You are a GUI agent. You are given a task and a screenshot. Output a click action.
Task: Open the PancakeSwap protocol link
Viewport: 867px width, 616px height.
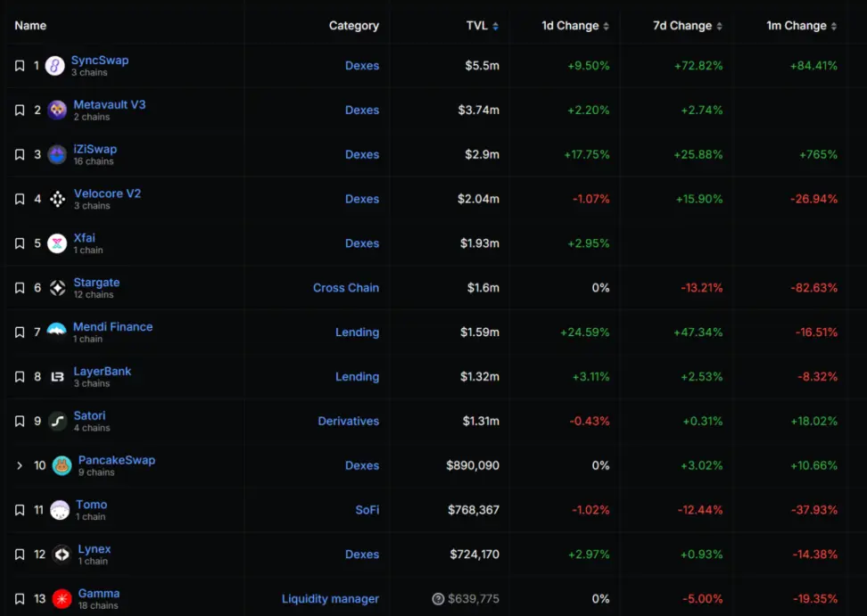tap(117, 460)
